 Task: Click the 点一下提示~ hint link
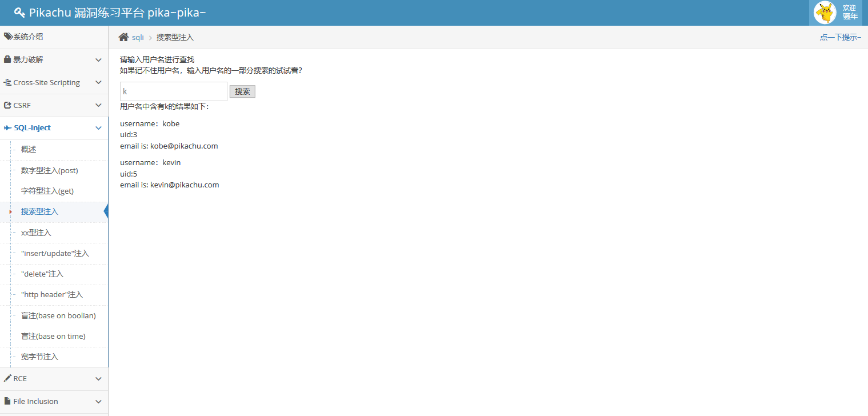(x=840, y=37)
